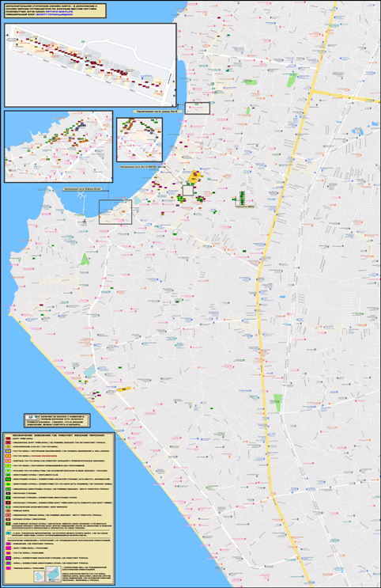Viewport: 381px width, 588px height.
Task: Click the sample numbered marker in note box
Action: (x=31, y=417)
